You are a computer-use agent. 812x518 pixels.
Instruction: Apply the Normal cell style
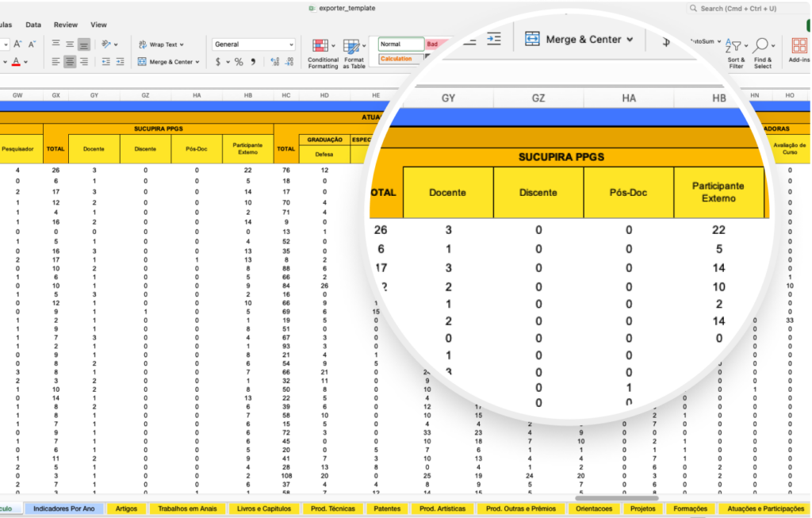click(400, 44)
